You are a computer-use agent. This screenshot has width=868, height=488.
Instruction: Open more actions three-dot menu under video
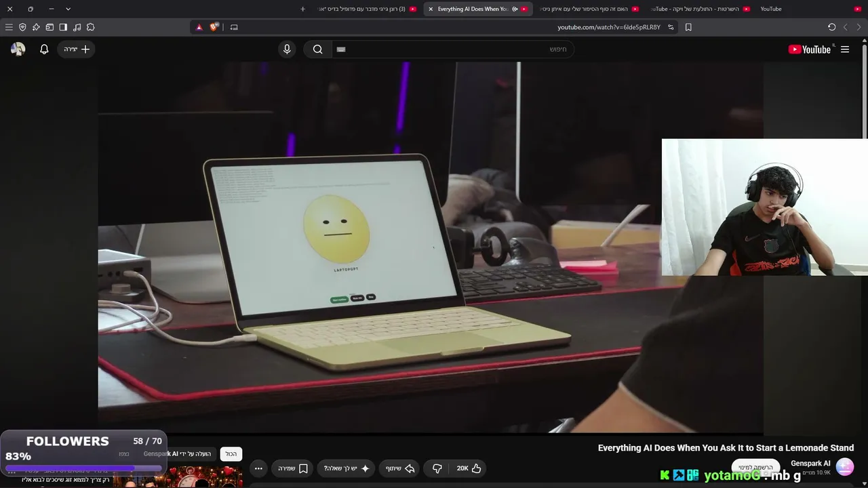pyautogui.click(x=258, y=468)
